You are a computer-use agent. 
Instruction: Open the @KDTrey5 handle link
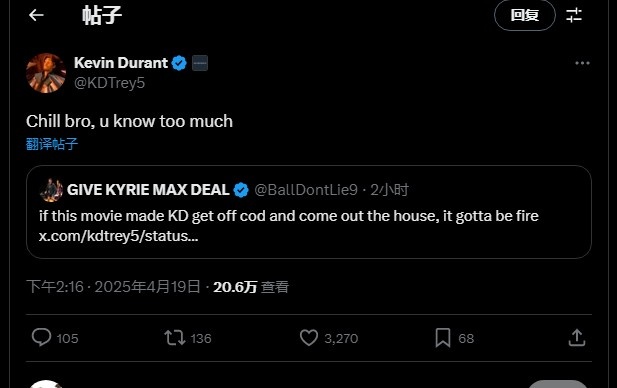pos(109,83)
